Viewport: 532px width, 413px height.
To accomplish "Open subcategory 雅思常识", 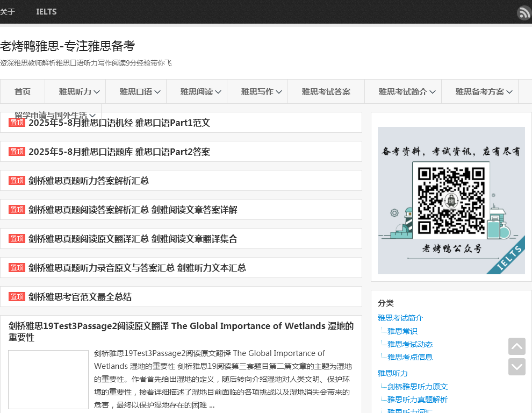I will pos(402,331).
